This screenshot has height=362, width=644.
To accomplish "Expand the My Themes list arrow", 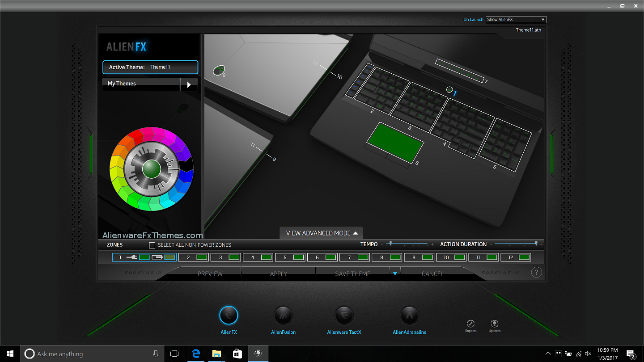I will tap(189, 84).
